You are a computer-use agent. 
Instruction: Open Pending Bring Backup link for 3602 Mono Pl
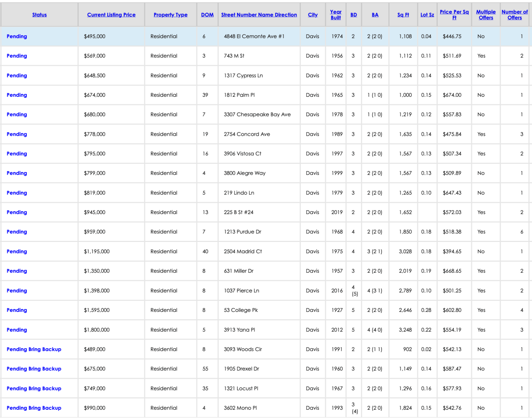click(x=34, y=408)
